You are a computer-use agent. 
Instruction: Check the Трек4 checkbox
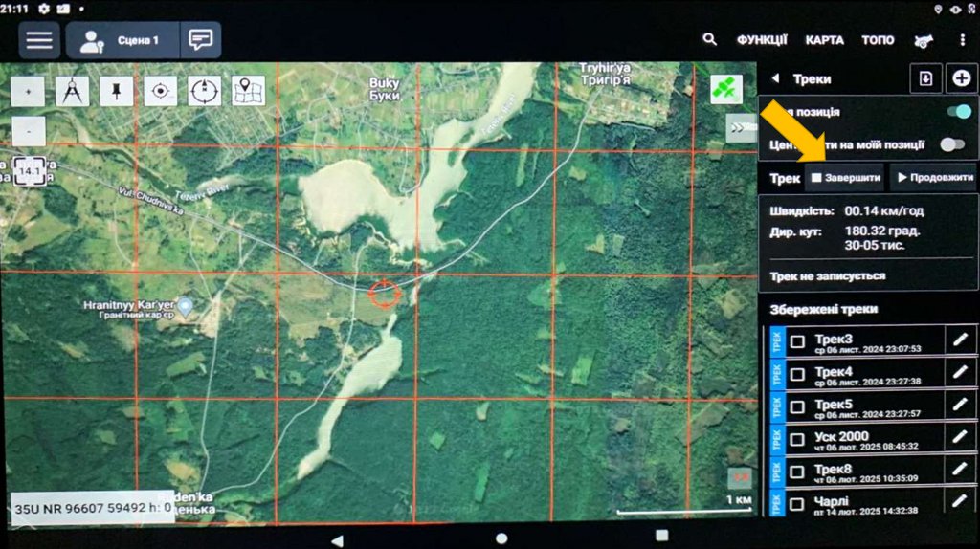797,374
